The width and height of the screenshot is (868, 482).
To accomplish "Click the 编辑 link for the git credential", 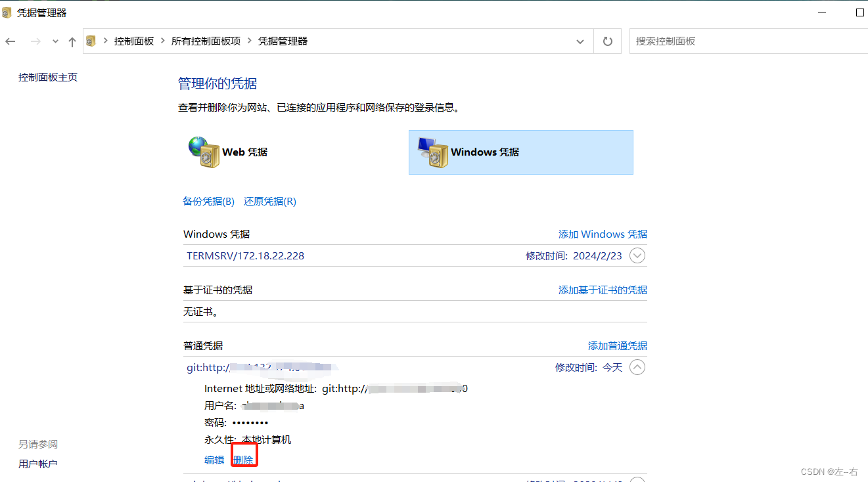I will [x=214, y=460].
